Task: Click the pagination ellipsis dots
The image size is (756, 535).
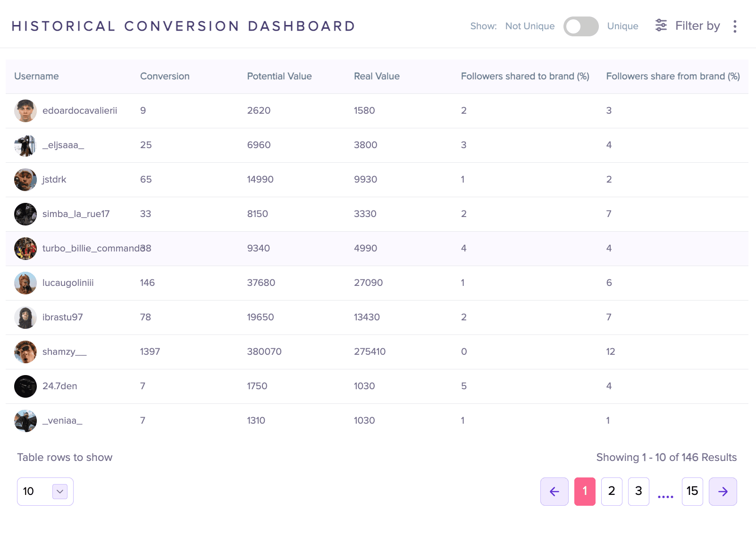Action: pos(665,496)
